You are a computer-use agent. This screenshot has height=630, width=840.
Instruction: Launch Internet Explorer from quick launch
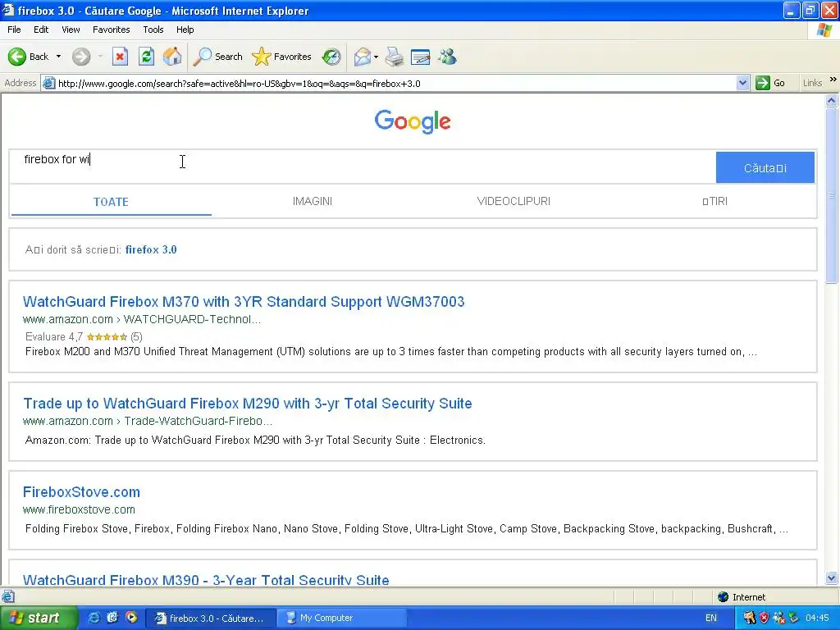94,618
